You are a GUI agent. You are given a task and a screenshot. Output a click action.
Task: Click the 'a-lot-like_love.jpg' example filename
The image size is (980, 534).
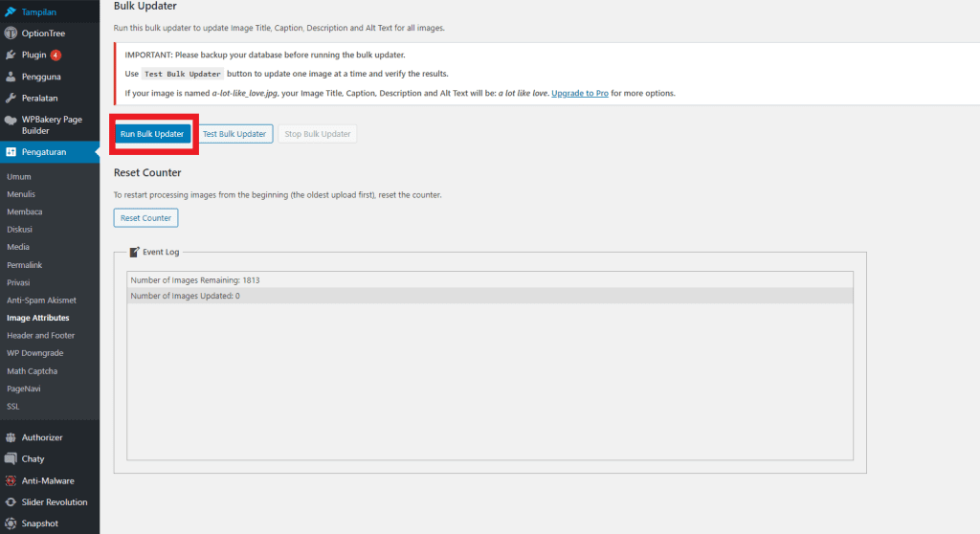tap(244, 93)
